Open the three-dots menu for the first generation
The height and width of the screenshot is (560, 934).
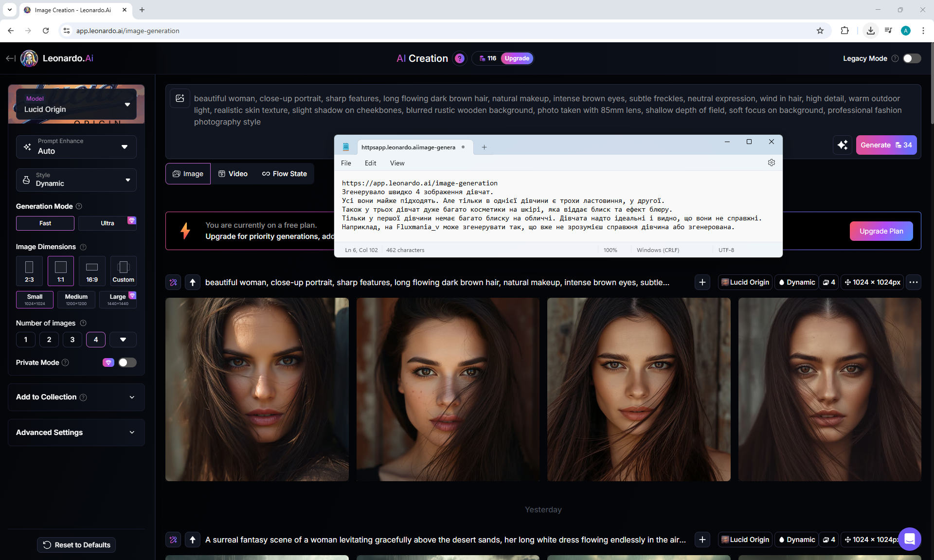pos(913,282)
